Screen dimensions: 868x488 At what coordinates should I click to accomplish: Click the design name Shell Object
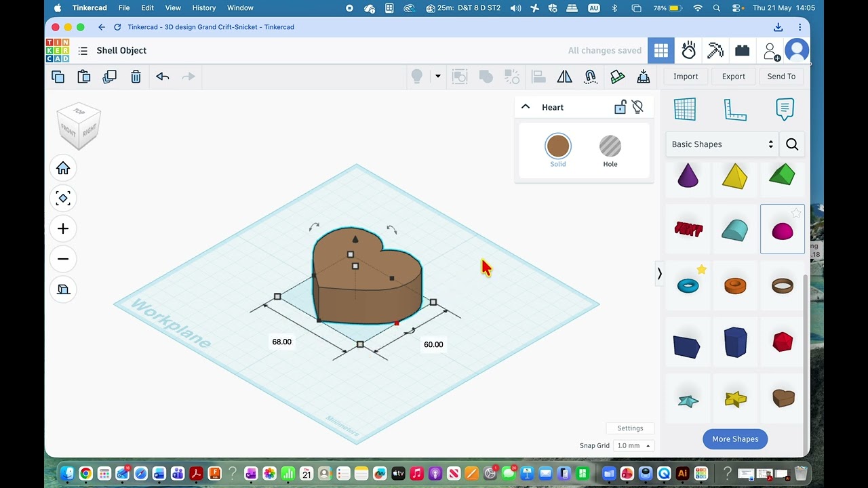coord(121,51)
